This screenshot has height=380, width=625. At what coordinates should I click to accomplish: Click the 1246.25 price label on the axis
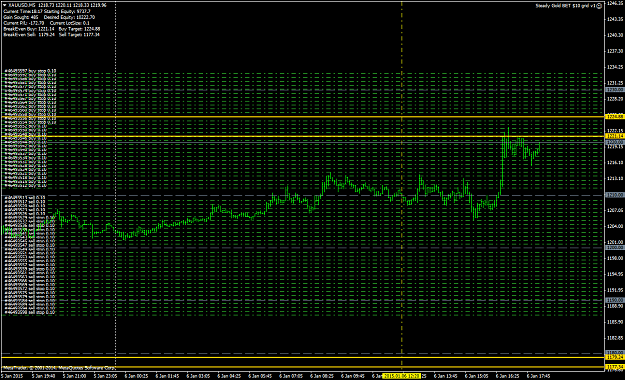[x=615, y=3]
